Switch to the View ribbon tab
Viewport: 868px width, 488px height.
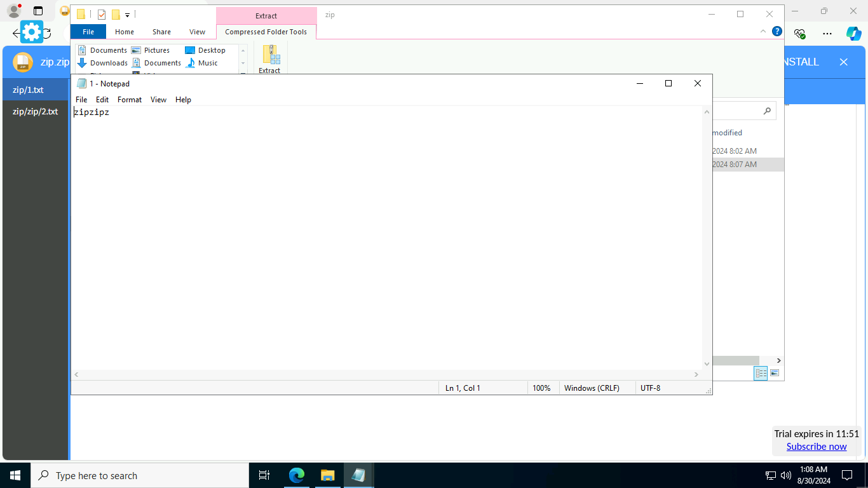(x=197, y=31)
